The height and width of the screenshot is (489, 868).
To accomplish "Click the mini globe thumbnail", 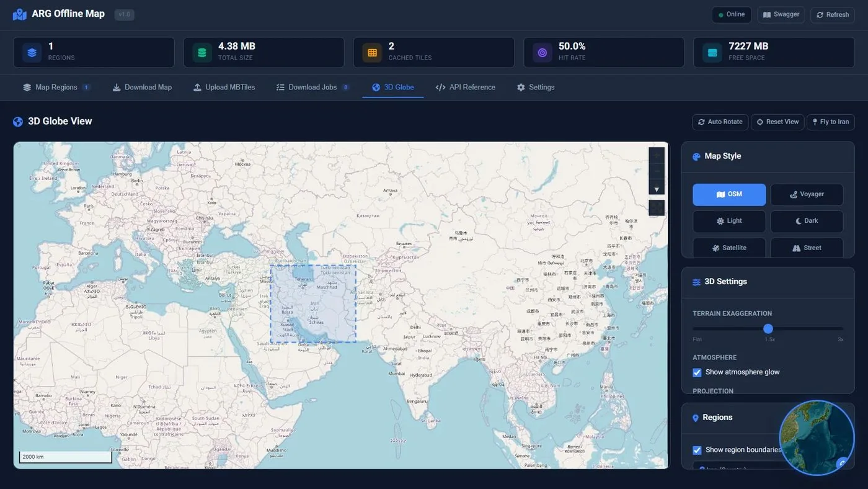I will coord(817,438).
